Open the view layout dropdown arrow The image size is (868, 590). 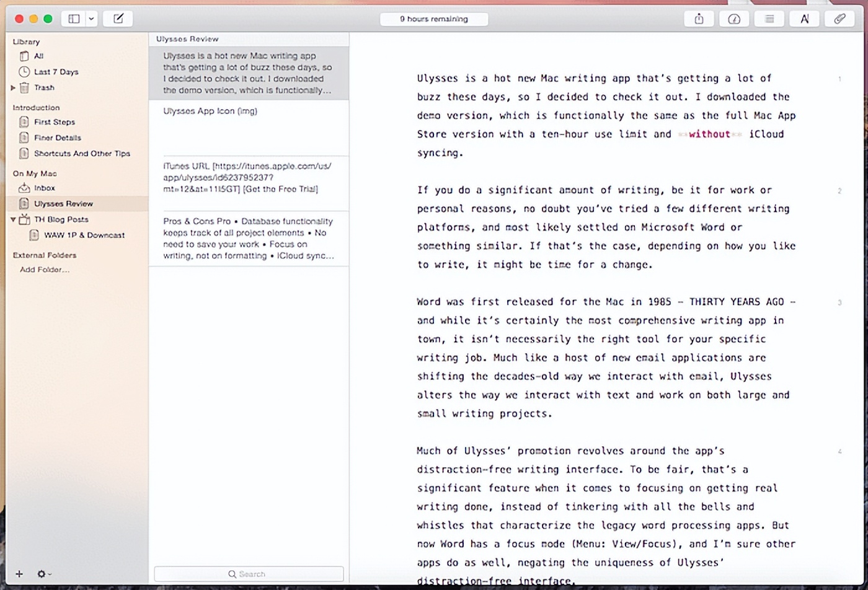point(91,19)
